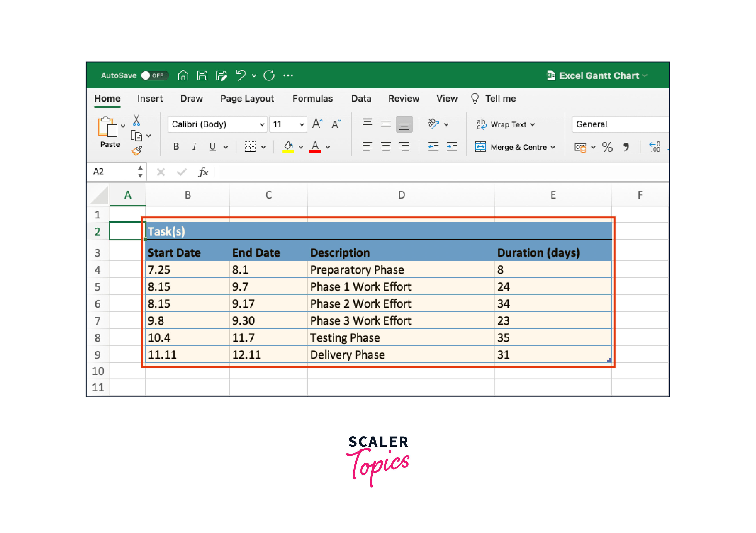Viewport: 756px width, 533px height.
Task: Apply Bold formatting
Action: [176, 147]
